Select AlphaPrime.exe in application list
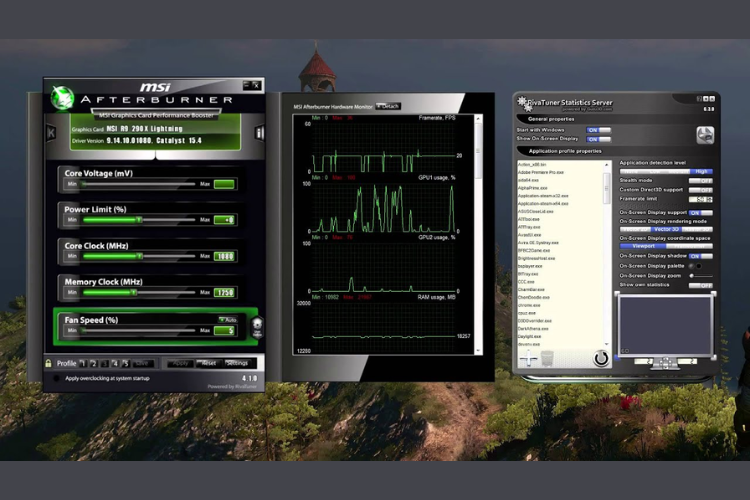The height and width of the screenshot is (500, 750). 532,188
